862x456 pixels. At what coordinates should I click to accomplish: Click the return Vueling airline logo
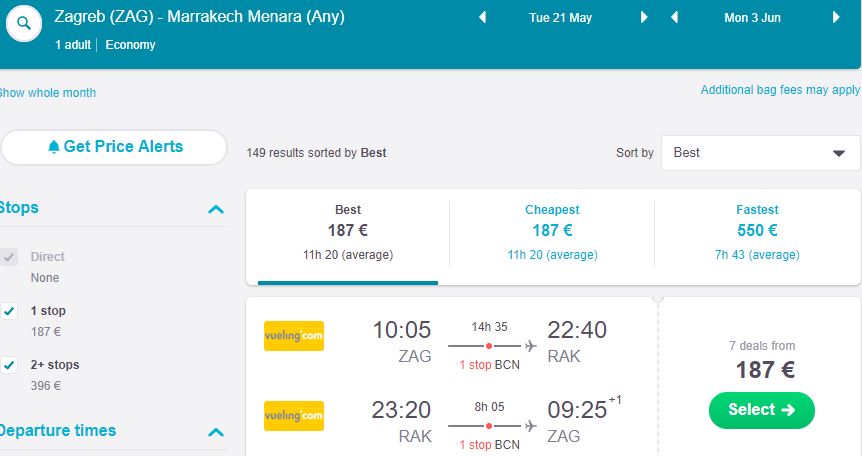coord(293,415)
